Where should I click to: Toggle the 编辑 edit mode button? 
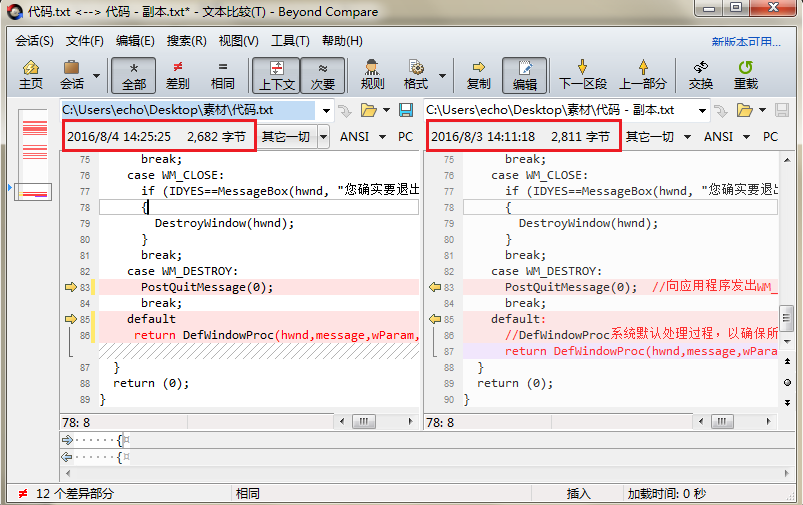pyautogui.click(x=525, y=75)
